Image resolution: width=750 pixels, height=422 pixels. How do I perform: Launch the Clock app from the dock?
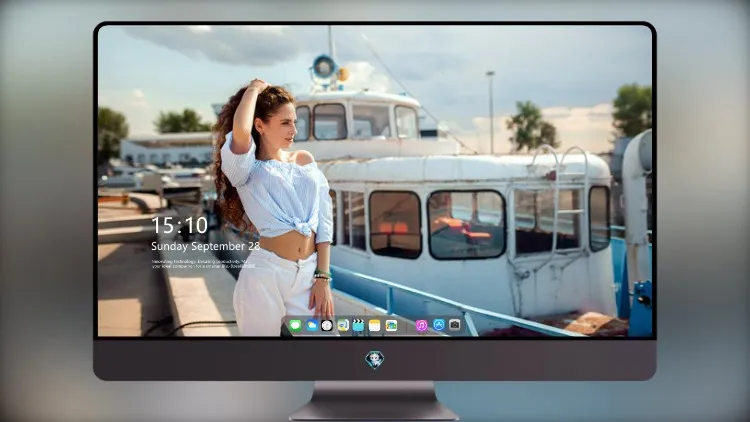[x=327, y=325]
